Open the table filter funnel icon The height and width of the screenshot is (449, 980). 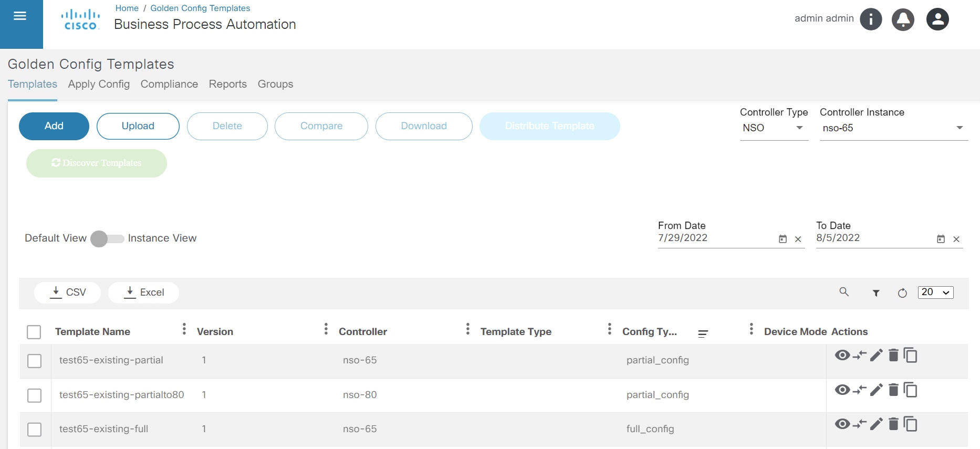(x=876, y=293)
